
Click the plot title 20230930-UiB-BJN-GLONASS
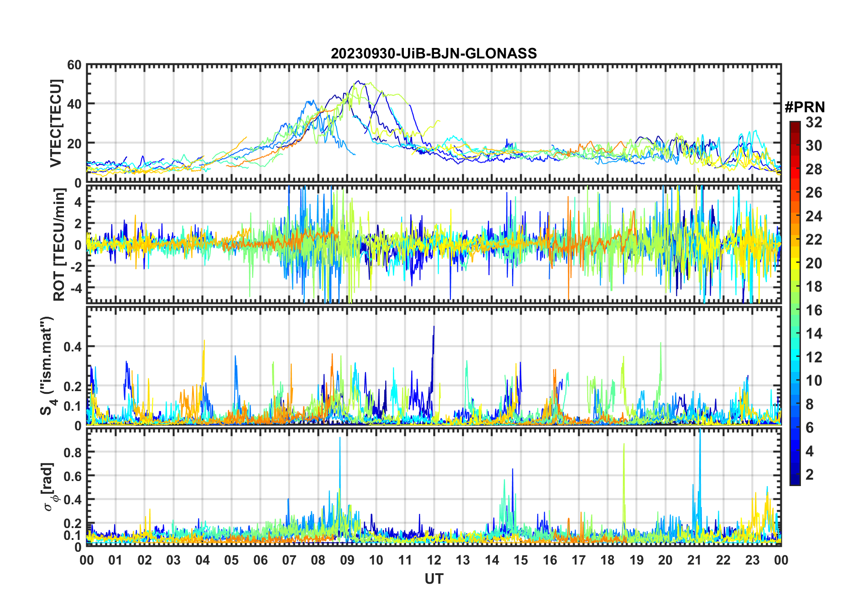434,54
